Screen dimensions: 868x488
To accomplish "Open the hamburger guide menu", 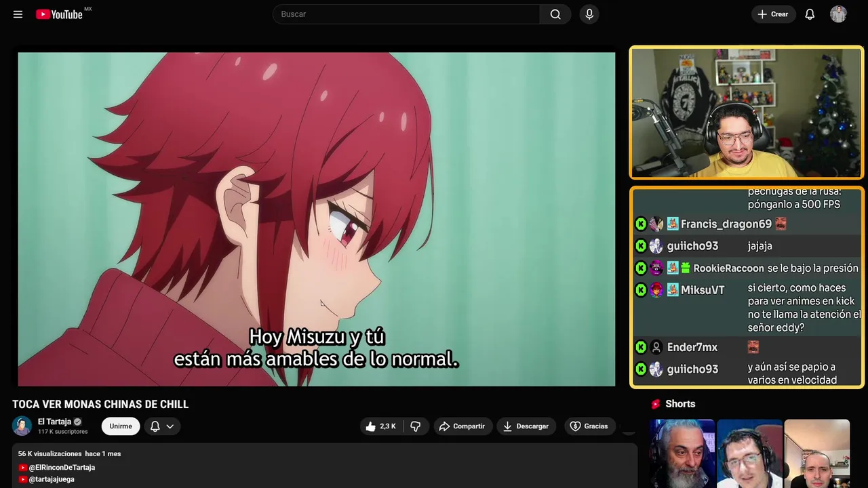I will (x=18, y=14).
